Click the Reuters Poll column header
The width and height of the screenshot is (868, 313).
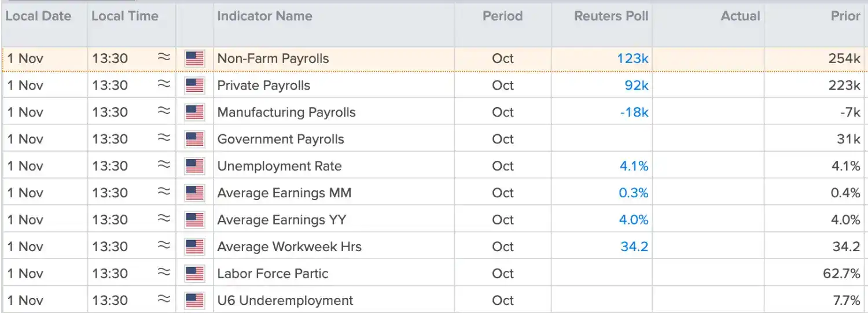[x=611, y=16]
